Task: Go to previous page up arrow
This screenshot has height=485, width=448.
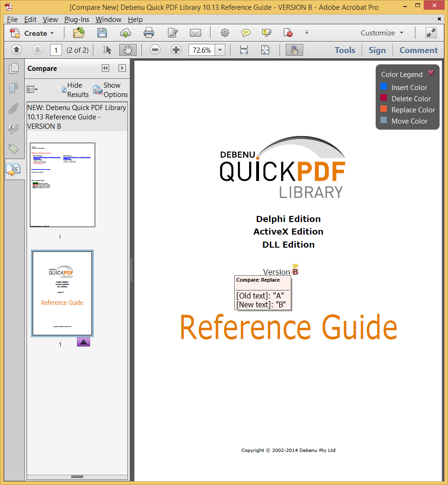Action: (x=17, y=50)
